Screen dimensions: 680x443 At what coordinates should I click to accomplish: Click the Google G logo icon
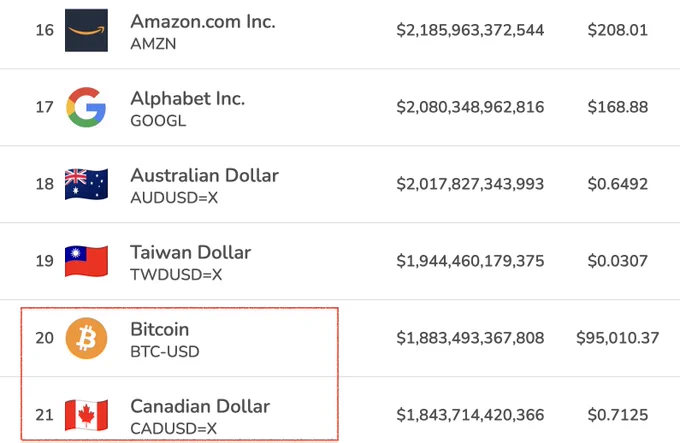pos(86,107)
